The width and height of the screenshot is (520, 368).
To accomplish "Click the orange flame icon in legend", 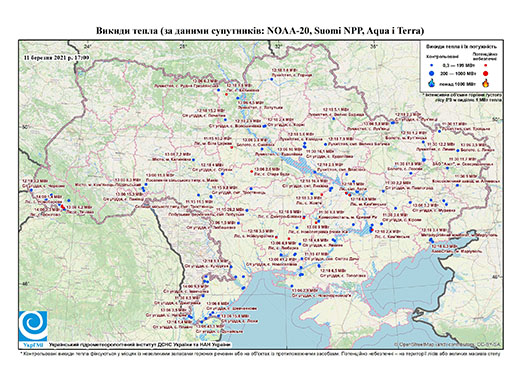I will pos(486,83).
